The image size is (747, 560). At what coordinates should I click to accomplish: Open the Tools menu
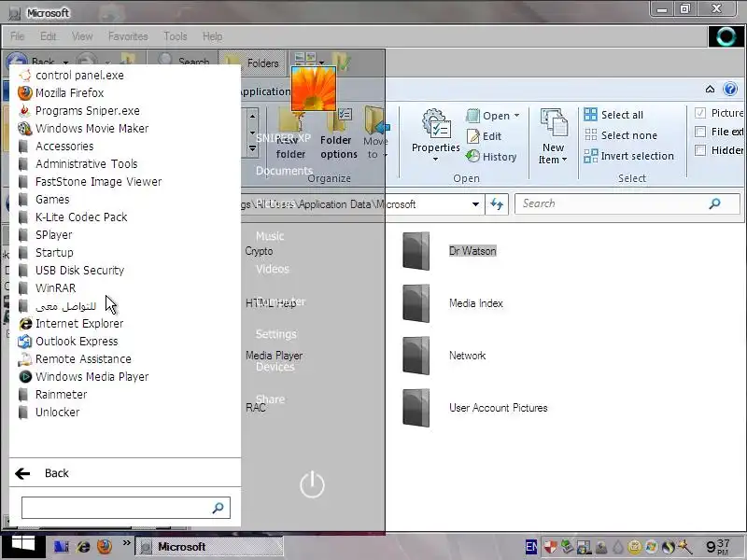176,36
